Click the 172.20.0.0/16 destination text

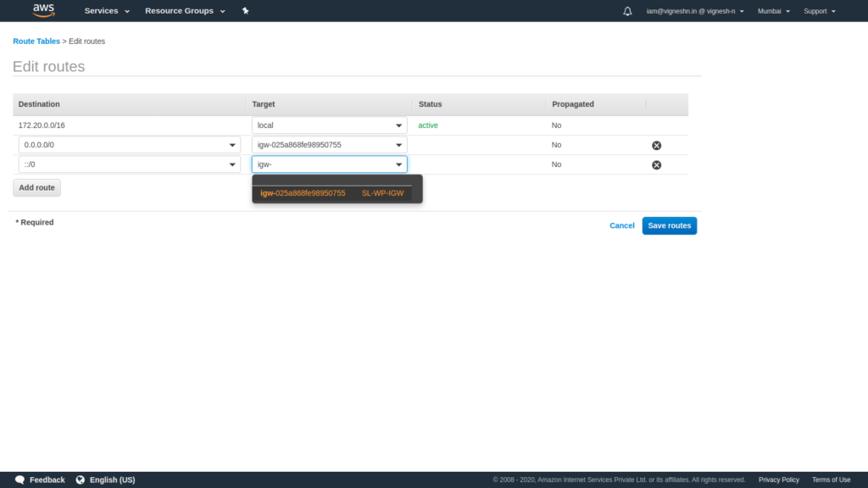[42, 125]
